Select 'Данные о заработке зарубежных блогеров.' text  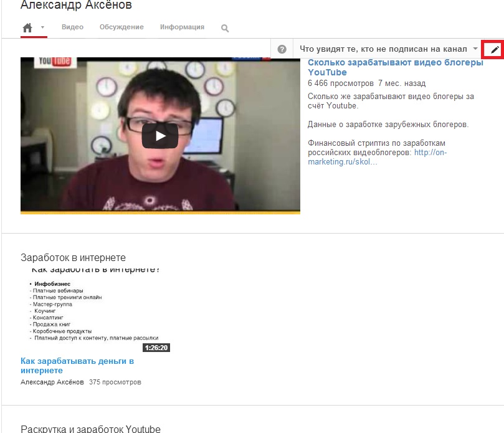coord(388,125)
